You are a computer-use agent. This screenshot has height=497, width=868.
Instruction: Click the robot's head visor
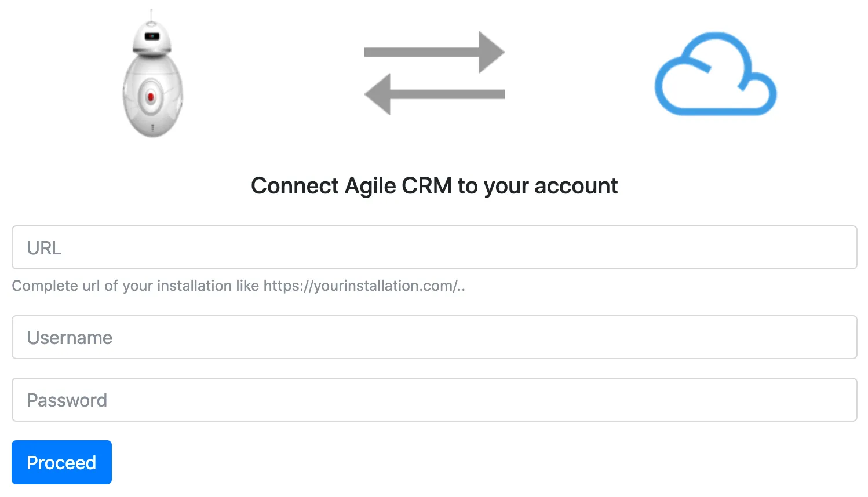(x=152, y=36)
